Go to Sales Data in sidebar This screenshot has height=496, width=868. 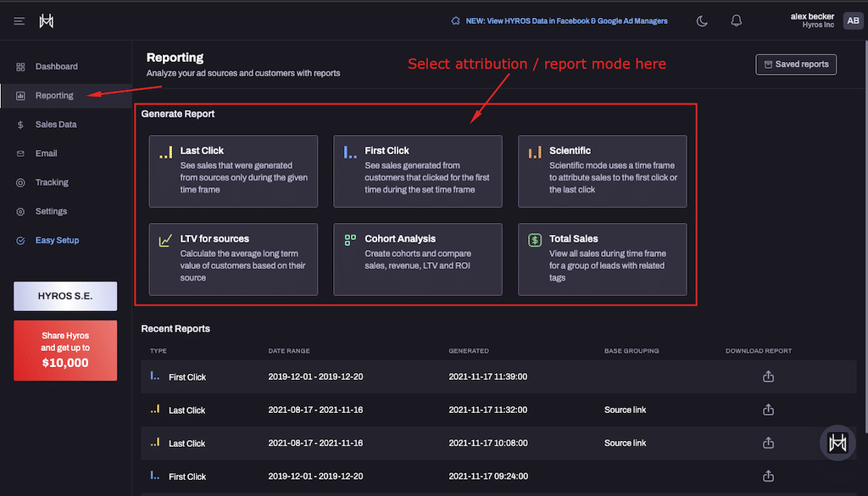tap(56, 125)
